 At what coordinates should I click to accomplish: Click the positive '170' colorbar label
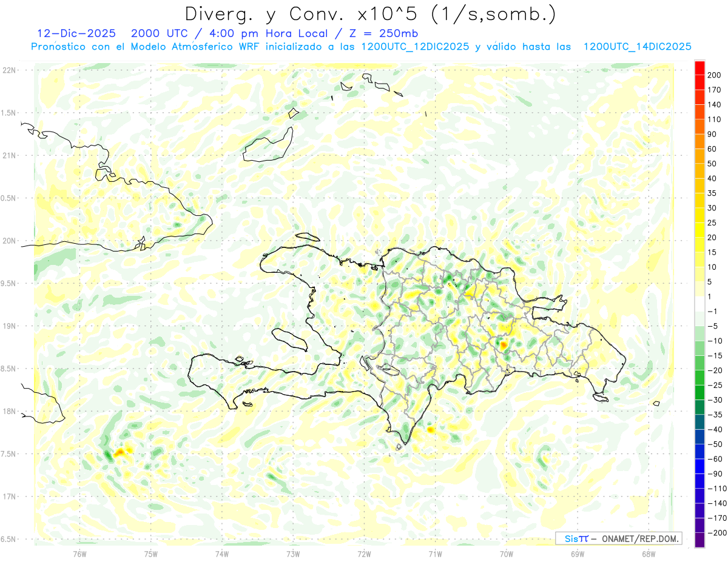pyautogui.click(x=713, y=90)
